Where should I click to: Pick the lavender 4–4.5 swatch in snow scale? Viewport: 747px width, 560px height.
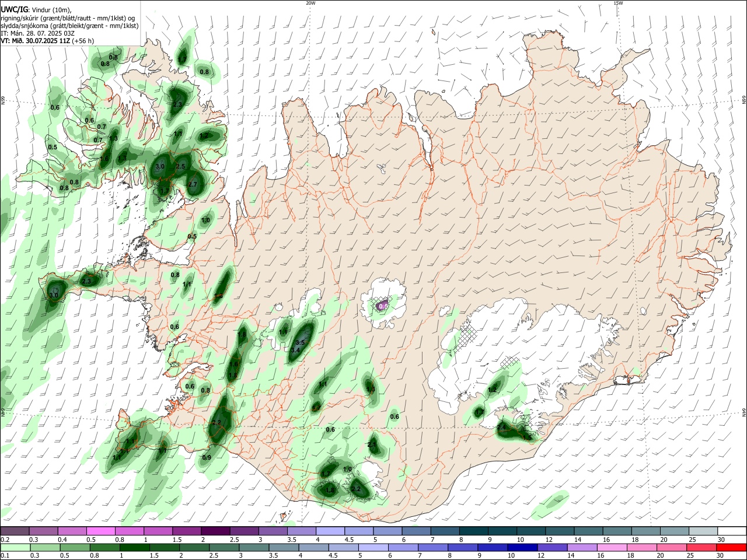[x=330, y=531]
